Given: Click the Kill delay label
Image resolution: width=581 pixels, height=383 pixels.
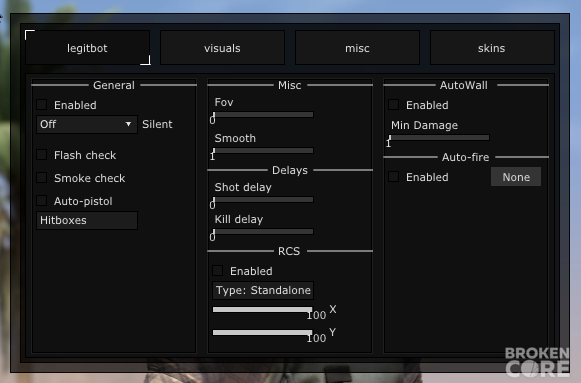Looking at the screenshot, I should coord(239,219).
